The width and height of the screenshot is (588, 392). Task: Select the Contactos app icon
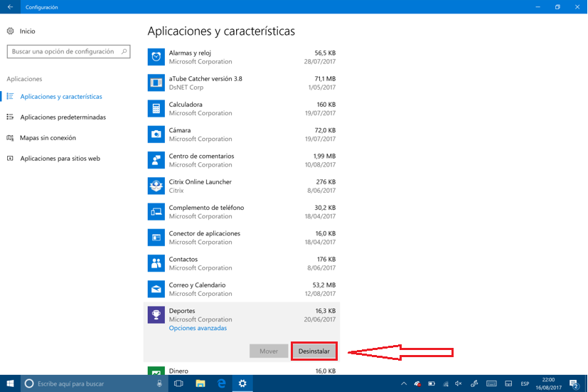point(156,263)
